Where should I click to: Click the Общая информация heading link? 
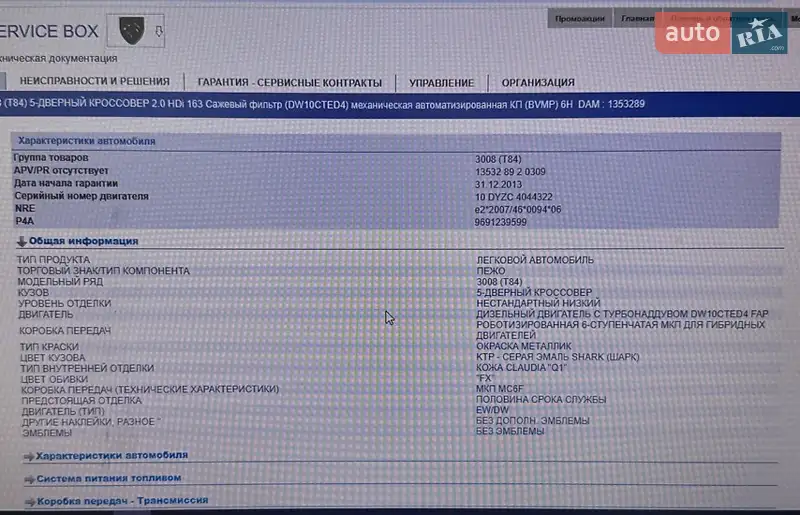tap(83, 241)
